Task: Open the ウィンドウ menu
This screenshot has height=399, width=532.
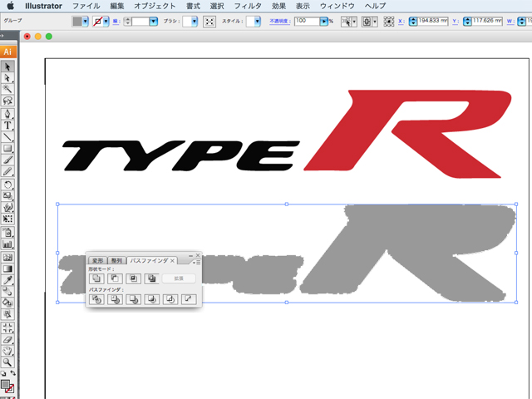Action: point(337,6)
